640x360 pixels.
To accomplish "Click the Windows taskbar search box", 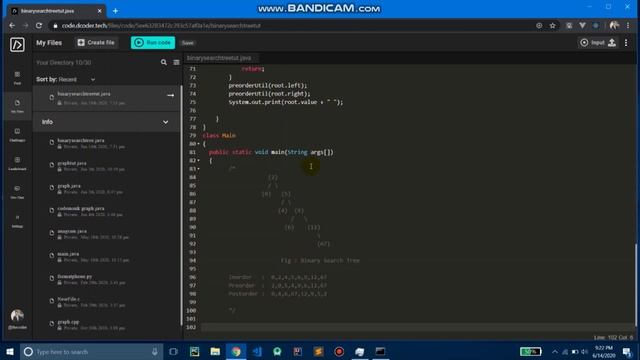I will click(x=92, y=351).
